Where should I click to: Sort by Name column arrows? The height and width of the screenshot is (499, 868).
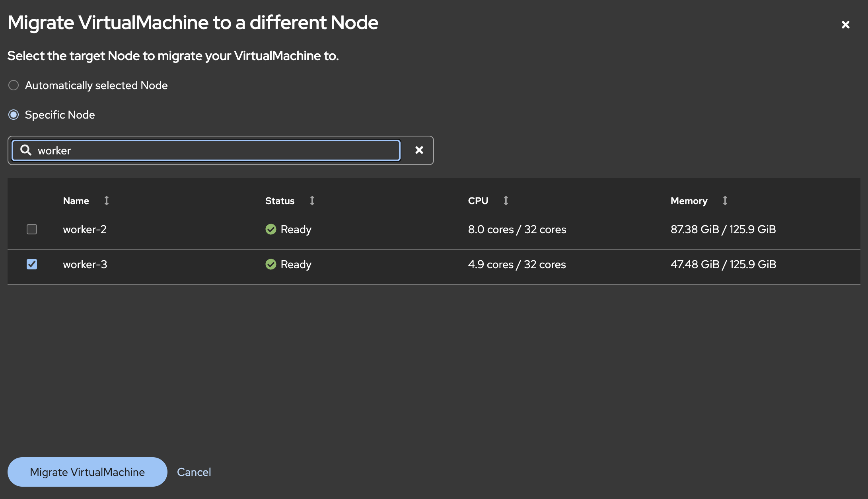pyautogui.click(x=106, y=201)
